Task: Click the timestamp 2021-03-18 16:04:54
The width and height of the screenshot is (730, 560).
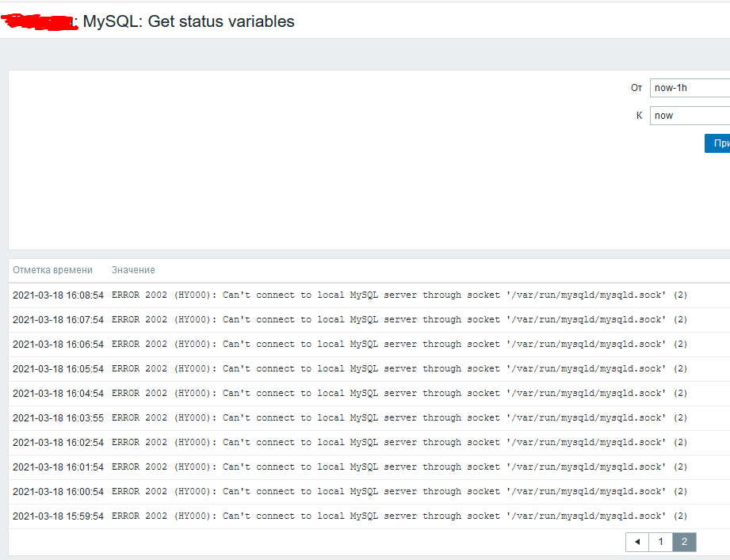Action: pos(58,394)
